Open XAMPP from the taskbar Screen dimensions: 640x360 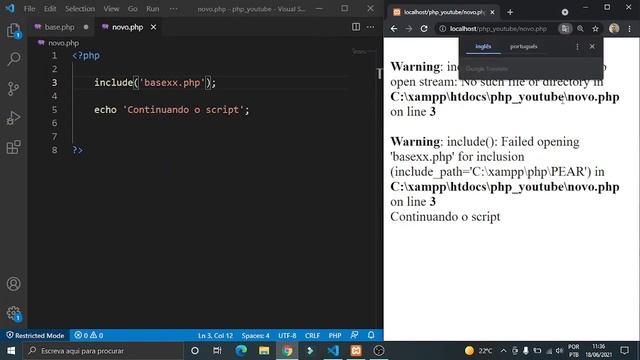click(356, 351)
